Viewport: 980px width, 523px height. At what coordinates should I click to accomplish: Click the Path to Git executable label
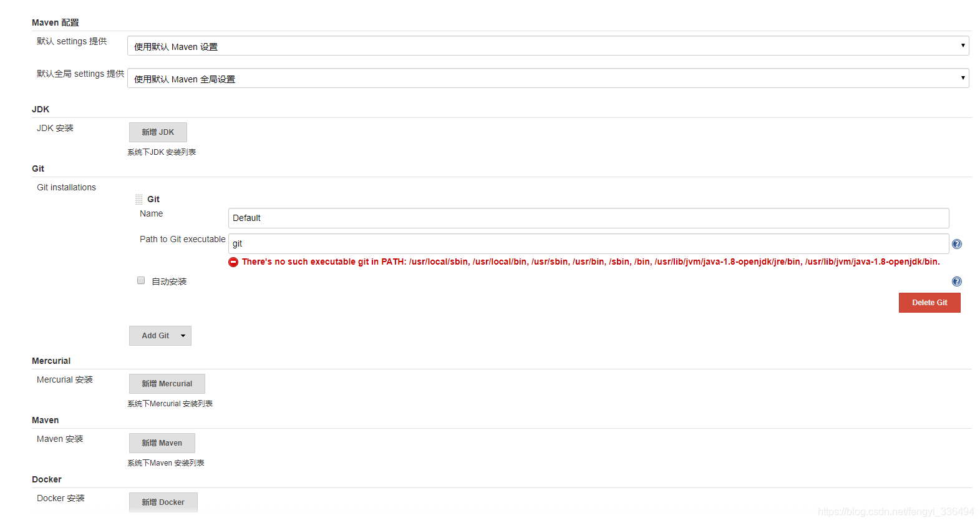(x=183, y=239)
